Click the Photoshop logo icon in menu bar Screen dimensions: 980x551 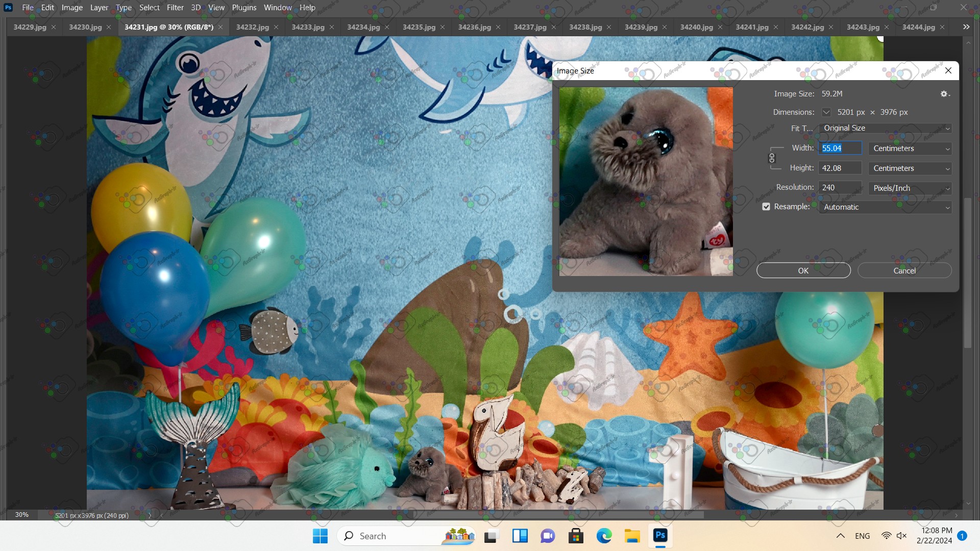pos(8,8)
